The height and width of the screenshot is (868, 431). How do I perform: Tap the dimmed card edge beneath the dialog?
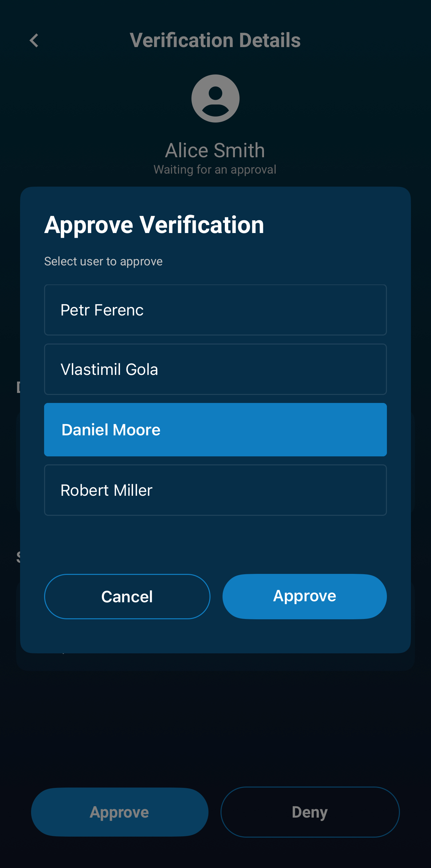[x=215, y=661]
